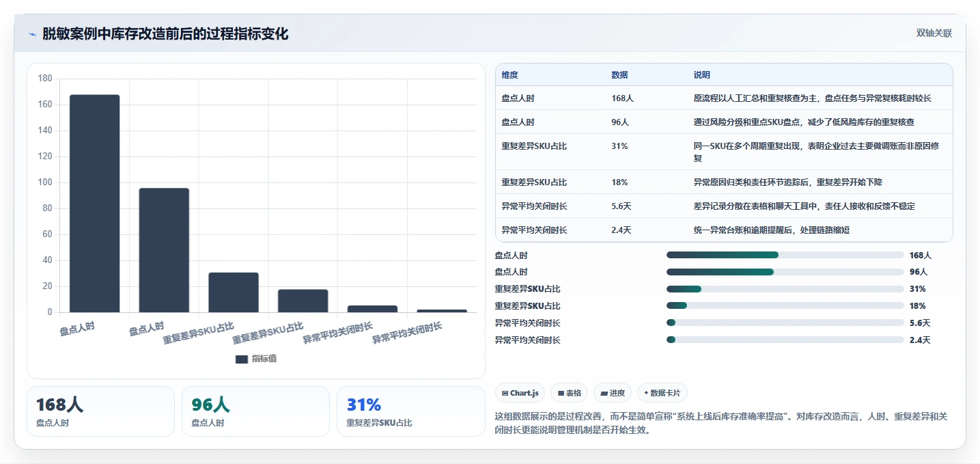Select the 数据卡片 tag label
The image size is (980, 464).
[x=666, y=393]
